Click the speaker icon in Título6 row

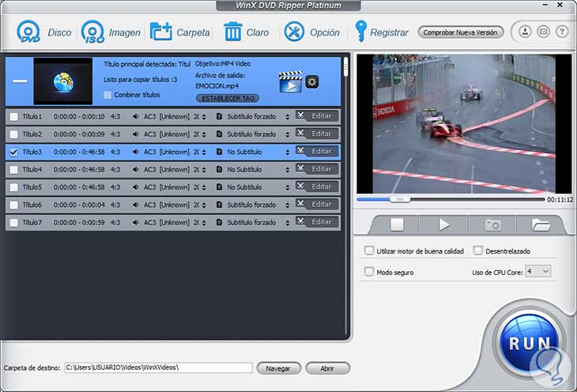[136, 205]
